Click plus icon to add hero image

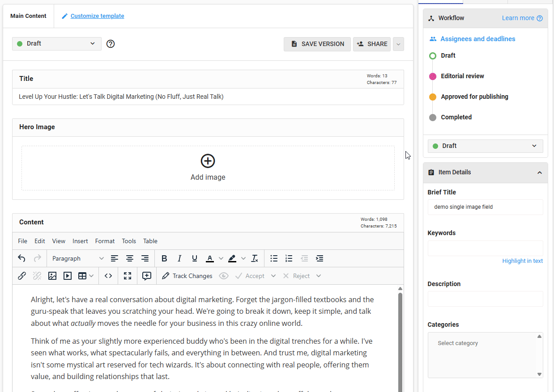(208, 161)
